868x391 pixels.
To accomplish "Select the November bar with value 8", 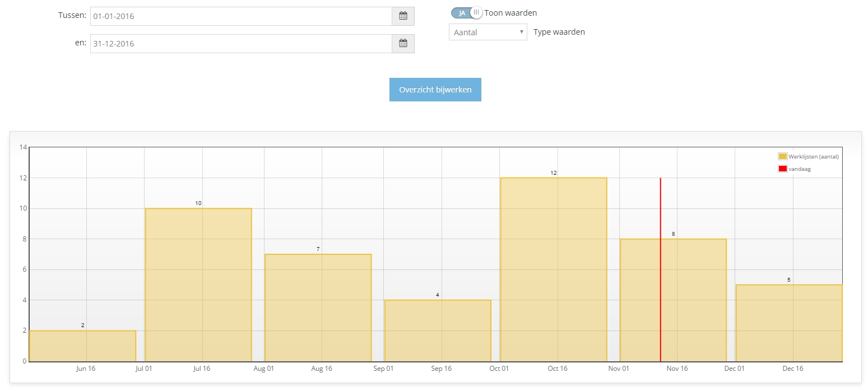I will [x=695, y=300].
